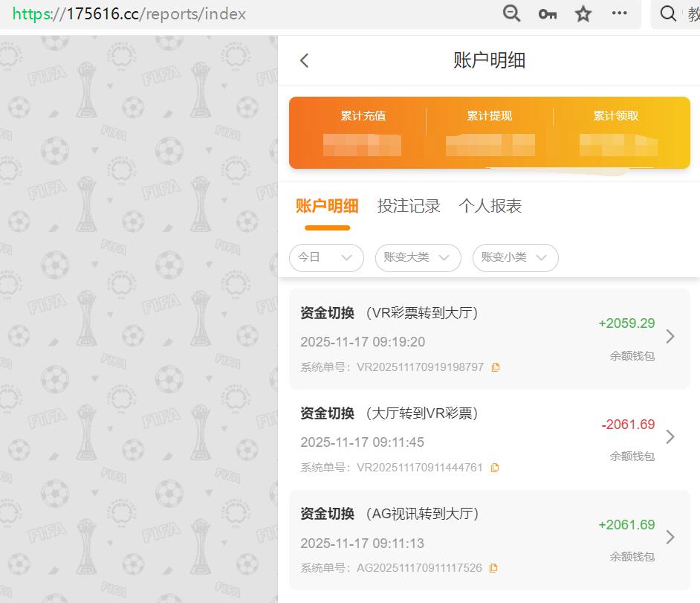Click the search magnifier at top right
Screen dimensions: 700x603
[667, 13]
